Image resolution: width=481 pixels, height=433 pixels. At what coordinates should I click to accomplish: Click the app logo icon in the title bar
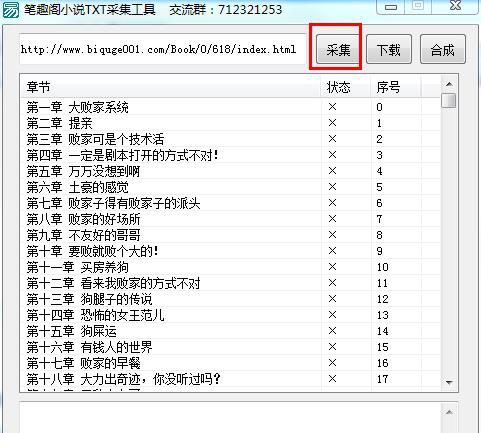point(10,9)
